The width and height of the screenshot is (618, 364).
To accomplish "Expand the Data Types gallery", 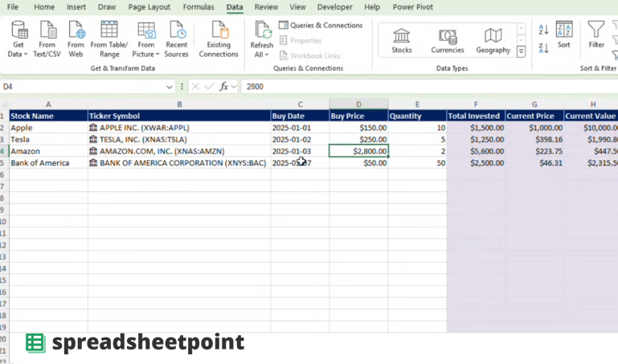I will 521,51.
